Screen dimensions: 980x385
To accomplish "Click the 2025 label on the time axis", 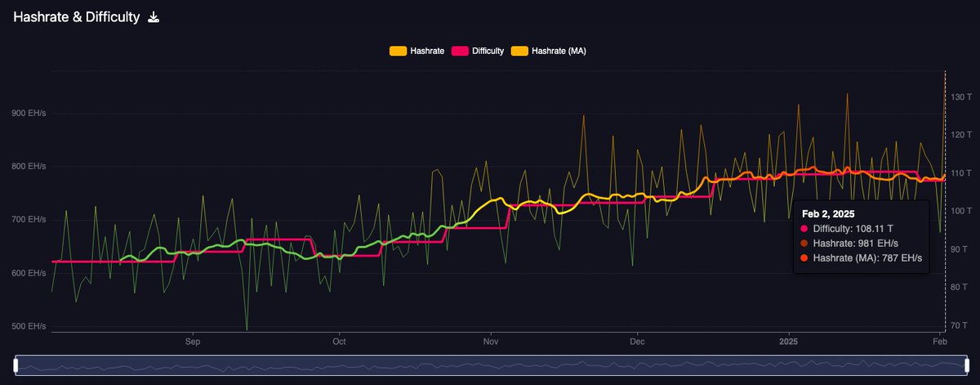I will pos(789,340).
